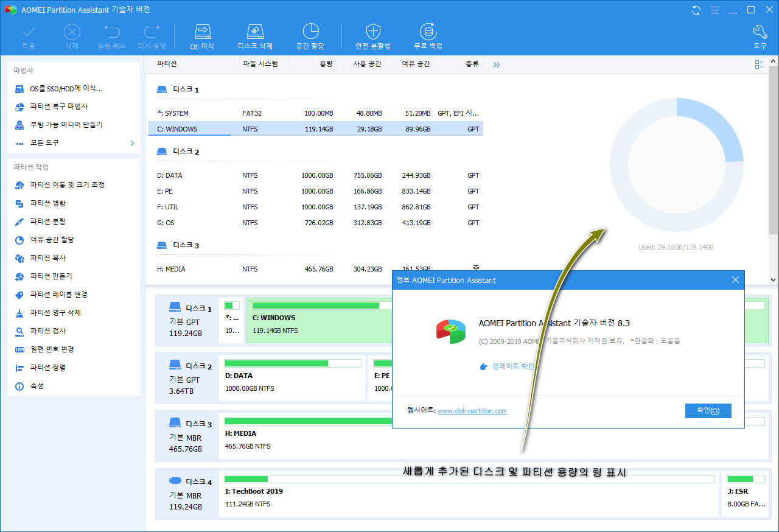Select D: DATA block in disk map
This screenshot has height=532, width=779.
[x=293, y=379]
